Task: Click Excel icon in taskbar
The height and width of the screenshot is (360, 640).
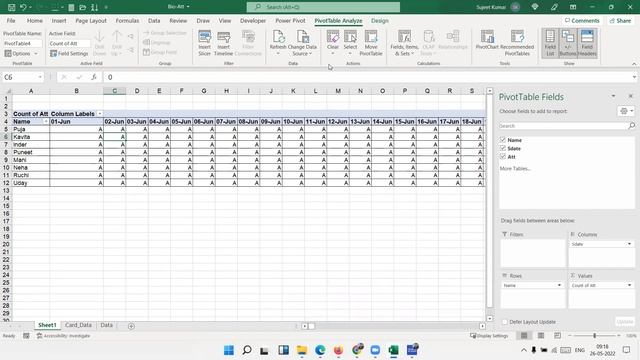Action: (x=393, y=350)
